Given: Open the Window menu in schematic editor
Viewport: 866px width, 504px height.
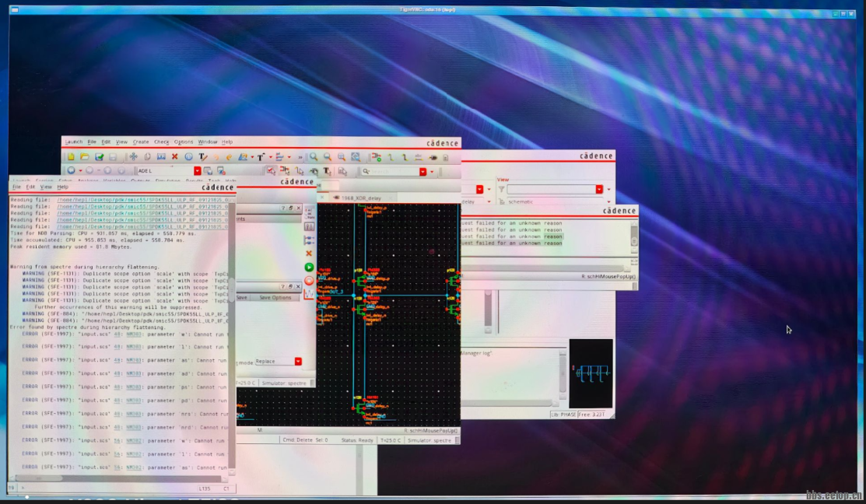Looking at the screenshot, I should [x=208, y=142].
